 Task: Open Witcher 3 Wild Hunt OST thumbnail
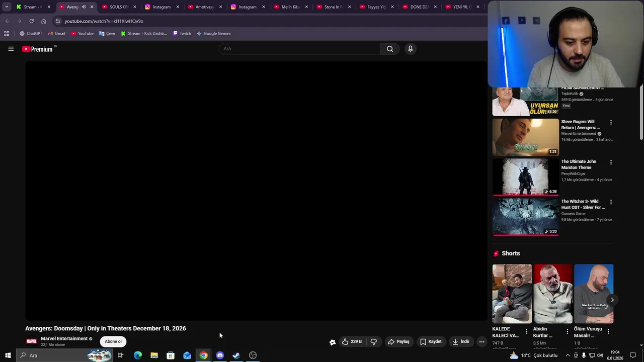525,217
